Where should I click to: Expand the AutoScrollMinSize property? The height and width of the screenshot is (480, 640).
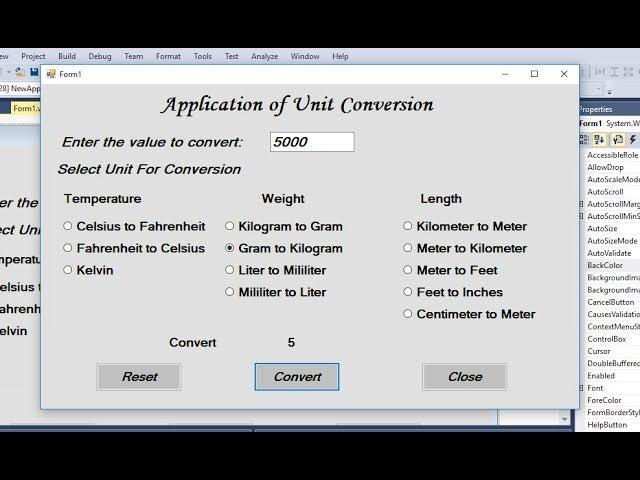582,216
